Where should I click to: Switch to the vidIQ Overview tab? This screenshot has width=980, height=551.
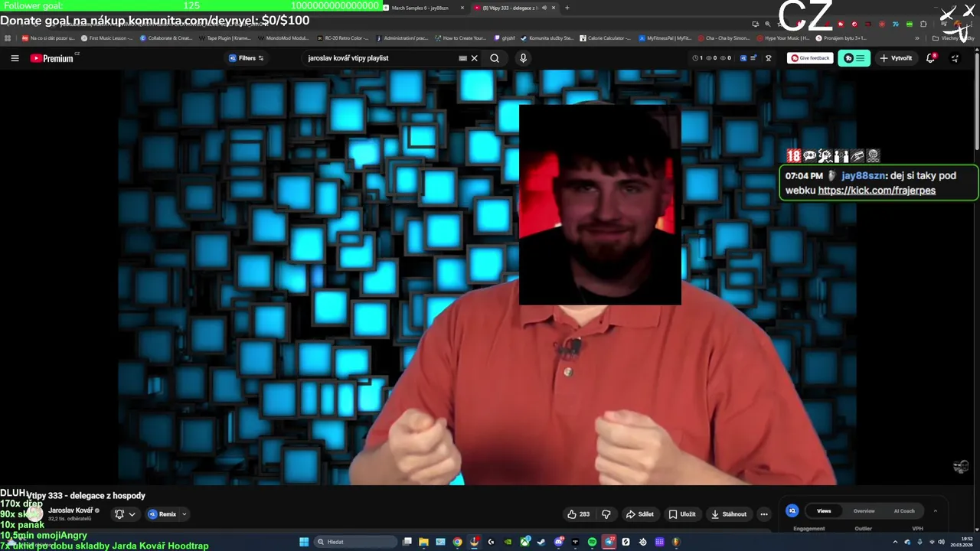[x=864, y=510]
